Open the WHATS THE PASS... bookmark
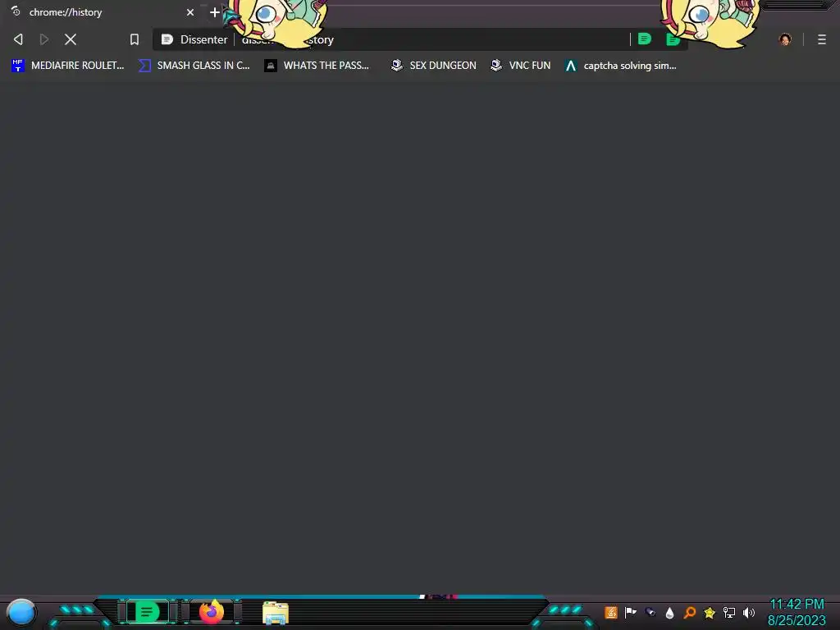 click(x=317, y=66)
